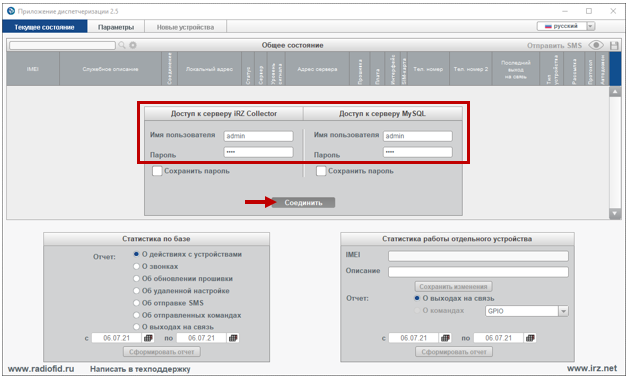Open calendar for base statistics end date
This screenshot has height=377, width=628.
233,338
